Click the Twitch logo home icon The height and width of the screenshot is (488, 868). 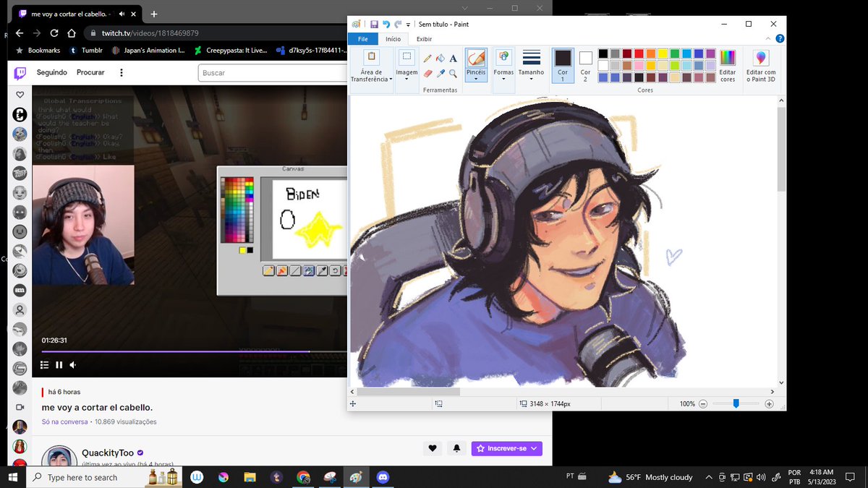pyautogui.click(x=20, y=72)
